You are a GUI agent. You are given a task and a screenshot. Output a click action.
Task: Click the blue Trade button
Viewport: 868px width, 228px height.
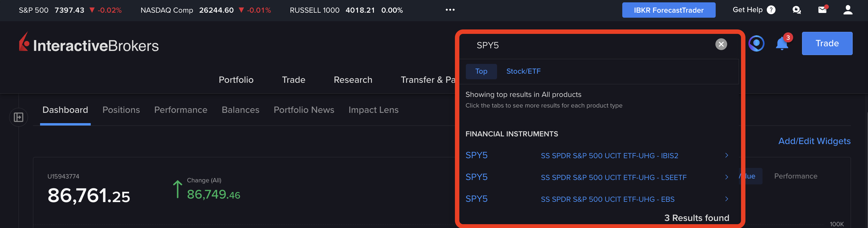coord(827,43)
